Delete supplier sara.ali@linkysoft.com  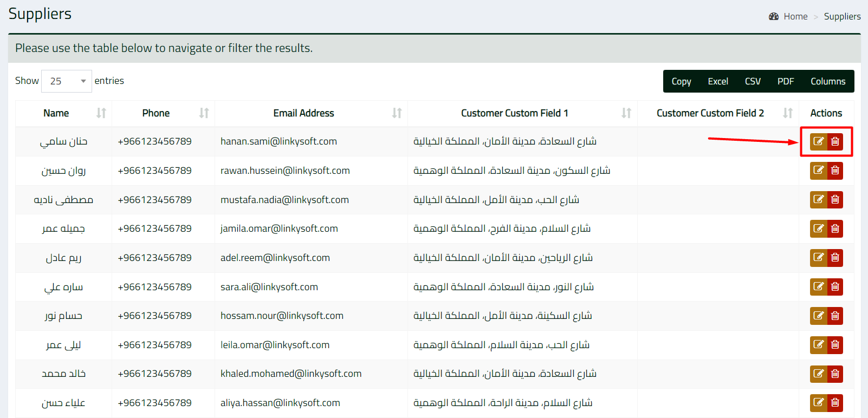(x=835, y=286)
